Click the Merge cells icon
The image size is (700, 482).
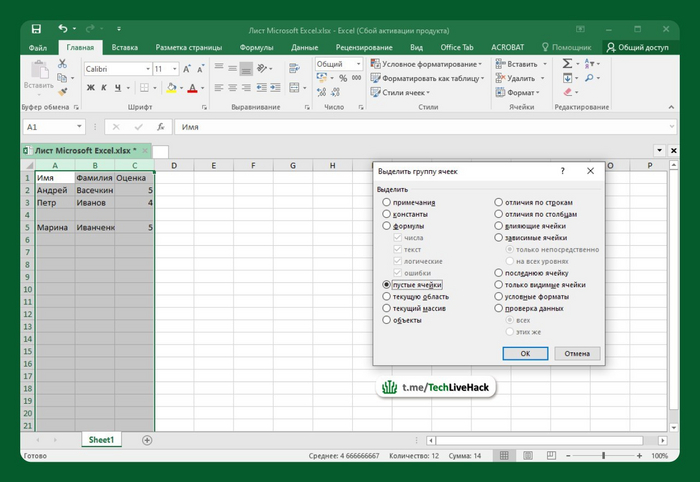point(294,87)
